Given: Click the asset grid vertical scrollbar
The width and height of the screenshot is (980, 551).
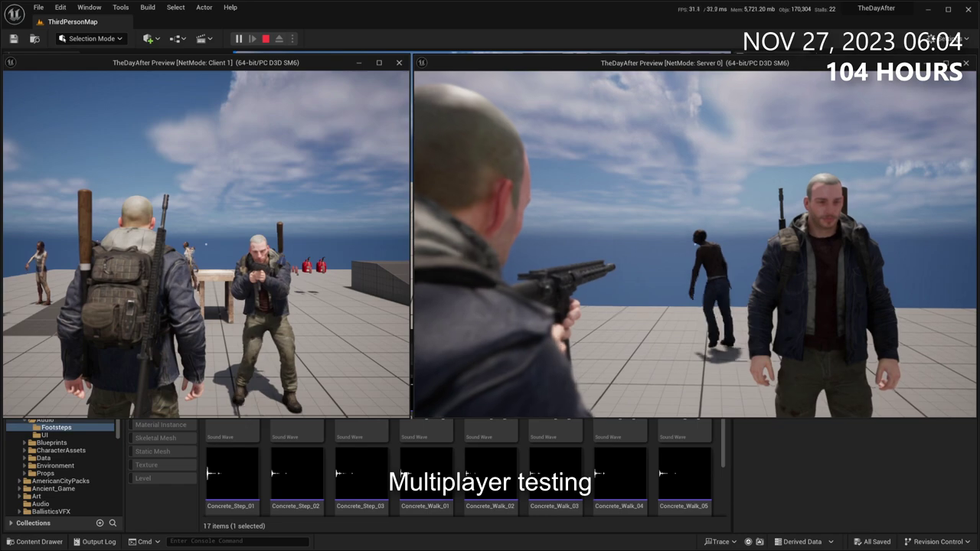Looking at the screenshot, I should [724, 444].
